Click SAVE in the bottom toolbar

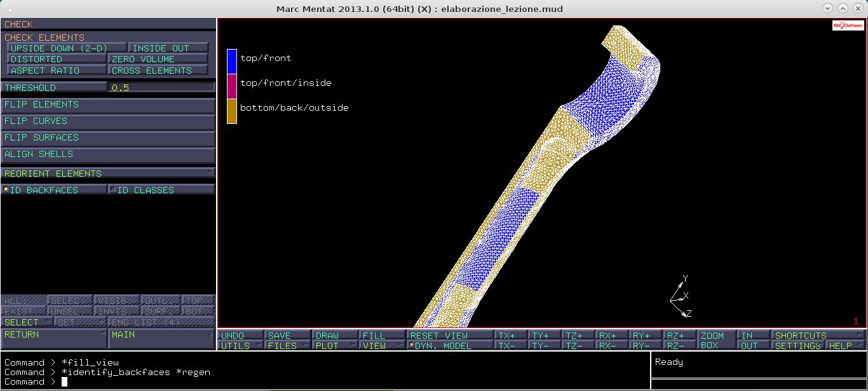[288, 336]
